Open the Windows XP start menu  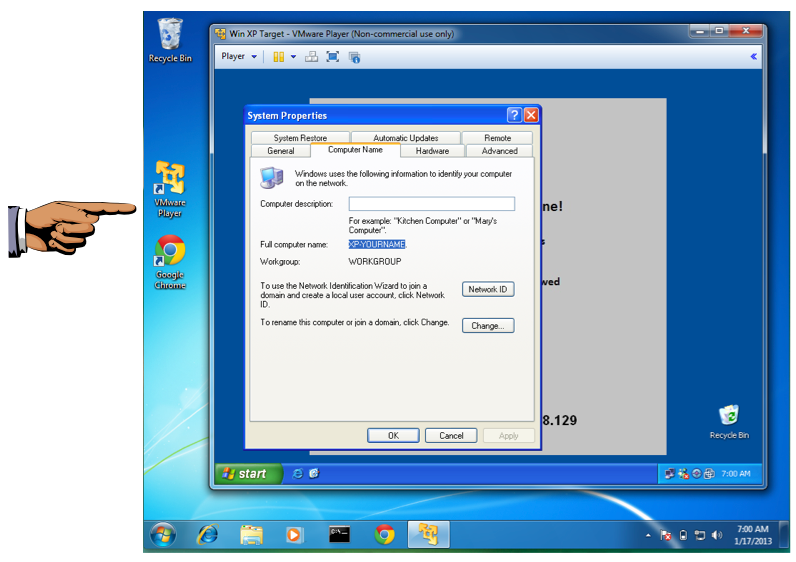tap(248, 474)
